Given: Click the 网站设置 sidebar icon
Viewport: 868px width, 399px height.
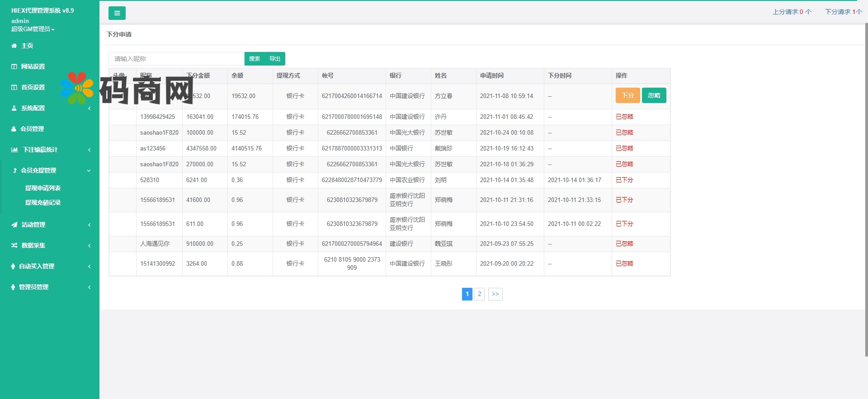Looking at the screenshot, I should pyautogui.click(x=14, y=66).
